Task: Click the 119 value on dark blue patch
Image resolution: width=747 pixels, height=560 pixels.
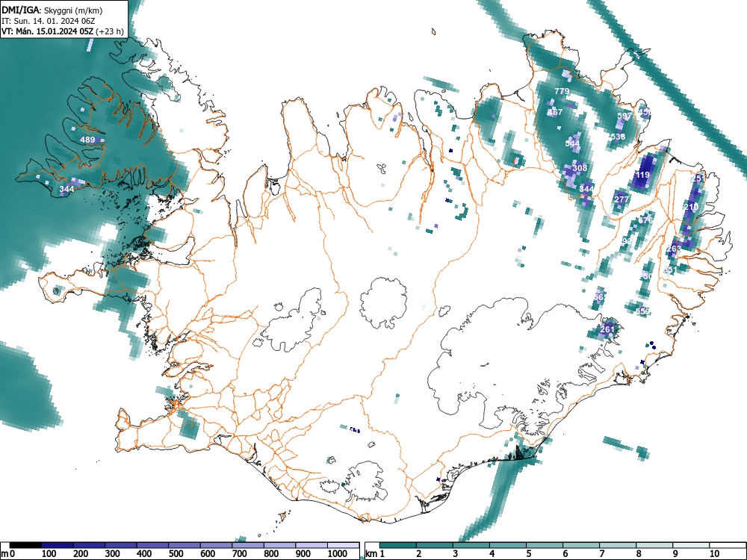Action: 642,175
